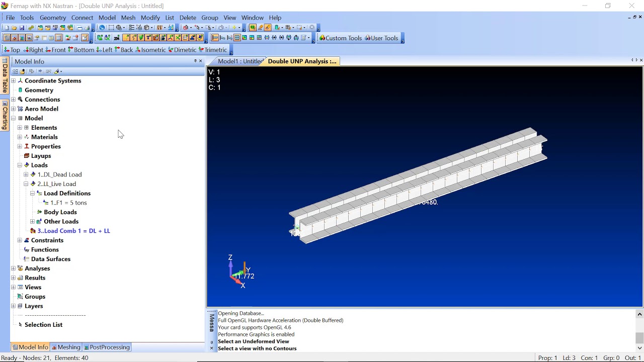Click the User Tools toolbar icon

coord(381,38)
